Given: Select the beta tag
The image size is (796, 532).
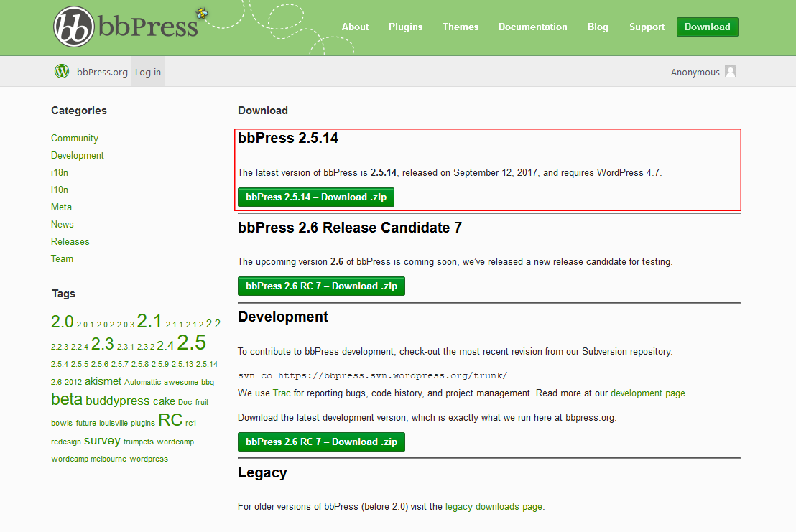Looking at the screenshot, I should click(x=67, y=399).
